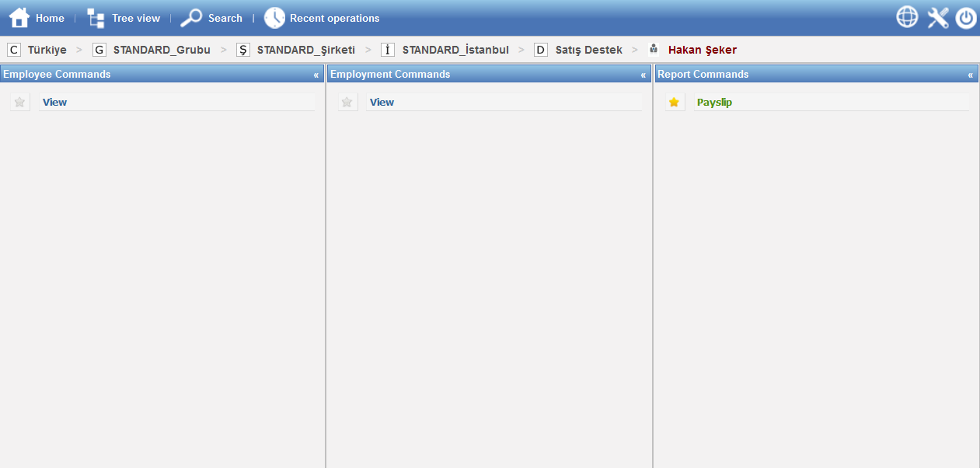Collapse the Report Commands panel

pos(971,75)
